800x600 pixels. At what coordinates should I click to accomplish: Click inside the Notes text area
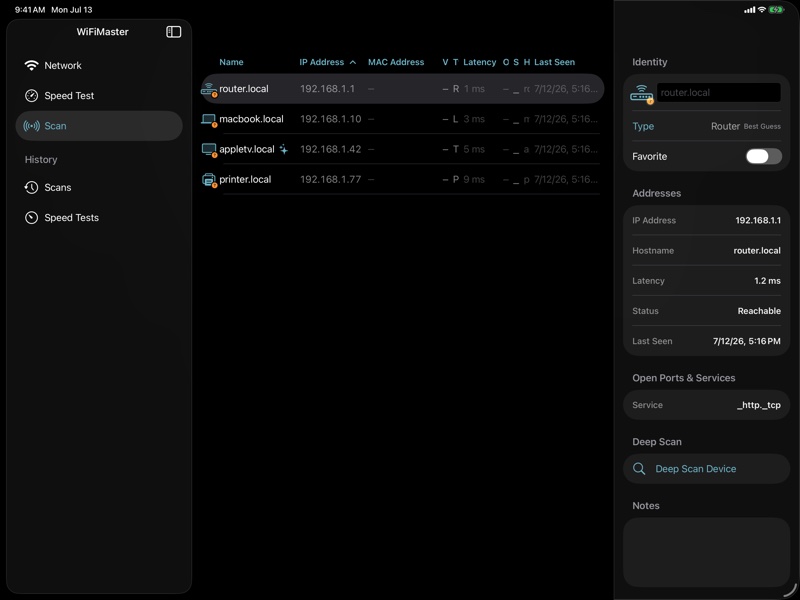(x=707, y=552)
